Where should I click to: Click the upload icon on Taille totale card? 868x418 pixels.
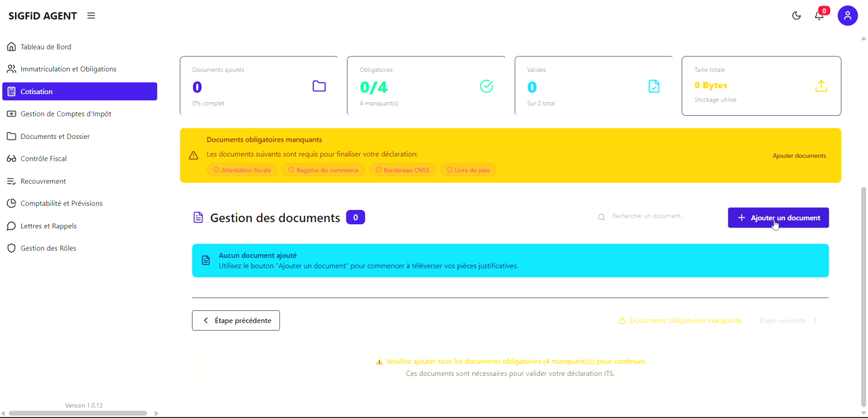click(821, 86)
